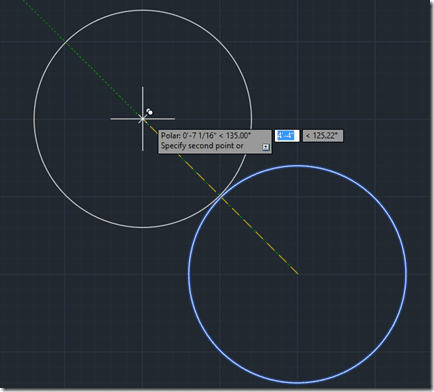Select the white circle at its top quadrant

pyautogui.click(x=143, y=10)
